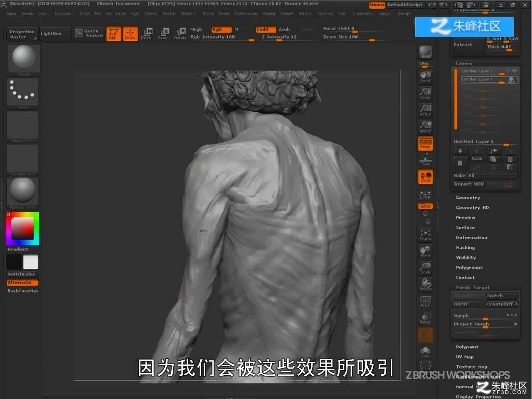Expand the Surface subpalette

tap(465, 228)
